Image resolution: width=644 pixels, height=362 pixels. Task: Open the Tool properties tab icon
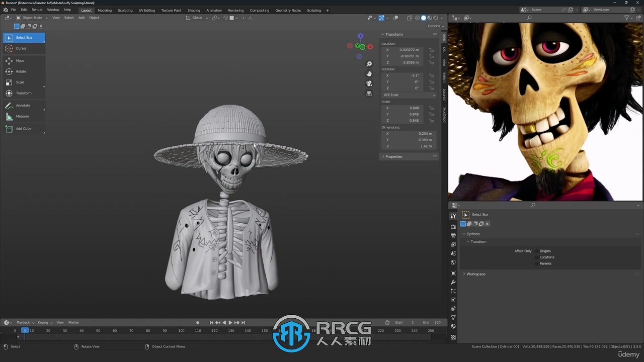(453, 216)
